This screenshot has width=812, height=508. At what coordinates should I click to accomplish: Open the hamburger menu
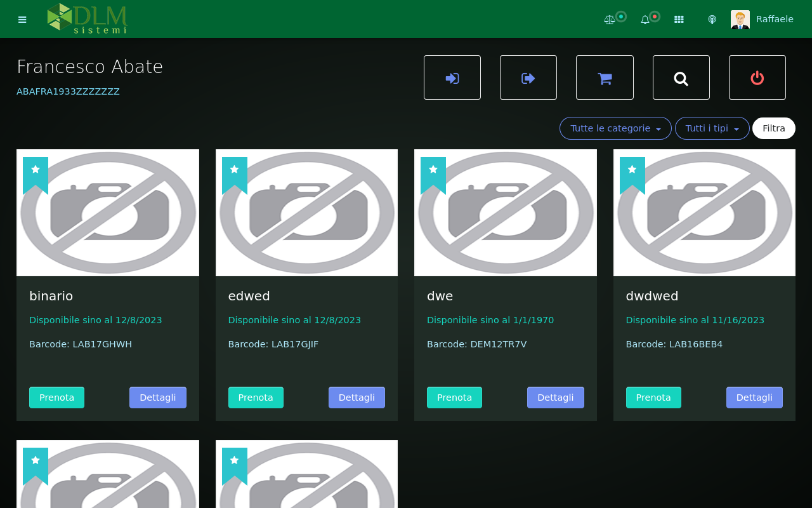tap(22, 20)
